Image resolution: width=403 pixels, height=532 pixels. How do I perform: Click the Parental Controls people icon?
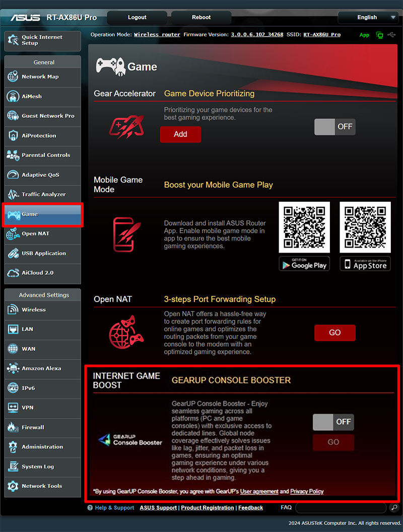[13, 155]
